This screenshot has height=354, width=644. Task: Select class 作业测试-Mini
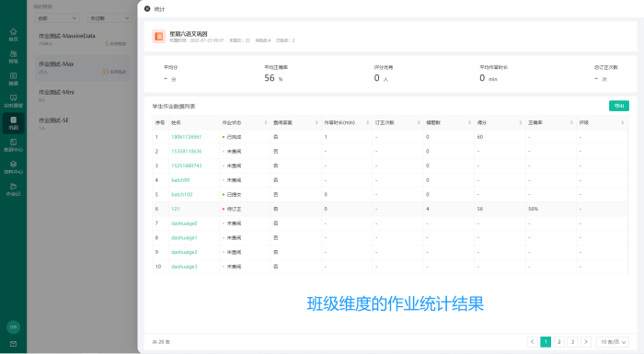point(82,96)
